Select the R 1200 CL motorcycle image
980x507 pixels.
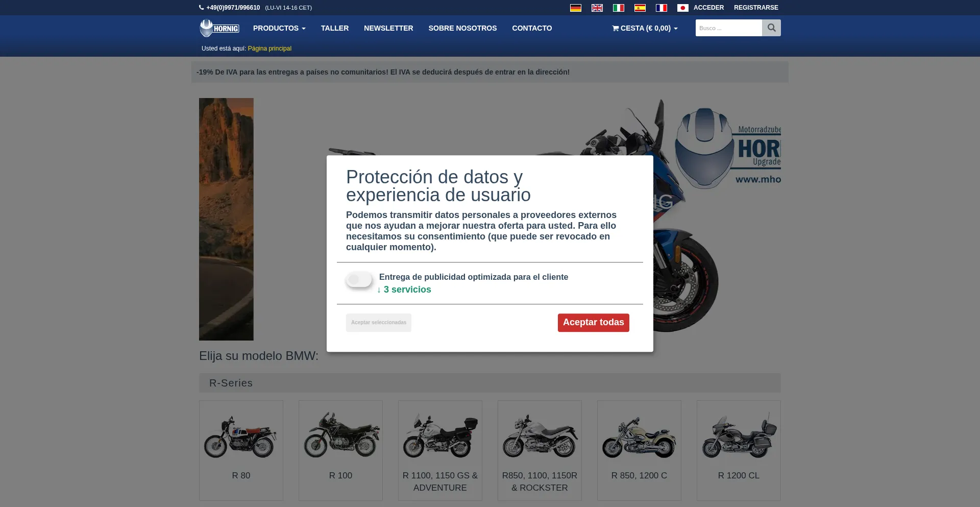(739, 436)
